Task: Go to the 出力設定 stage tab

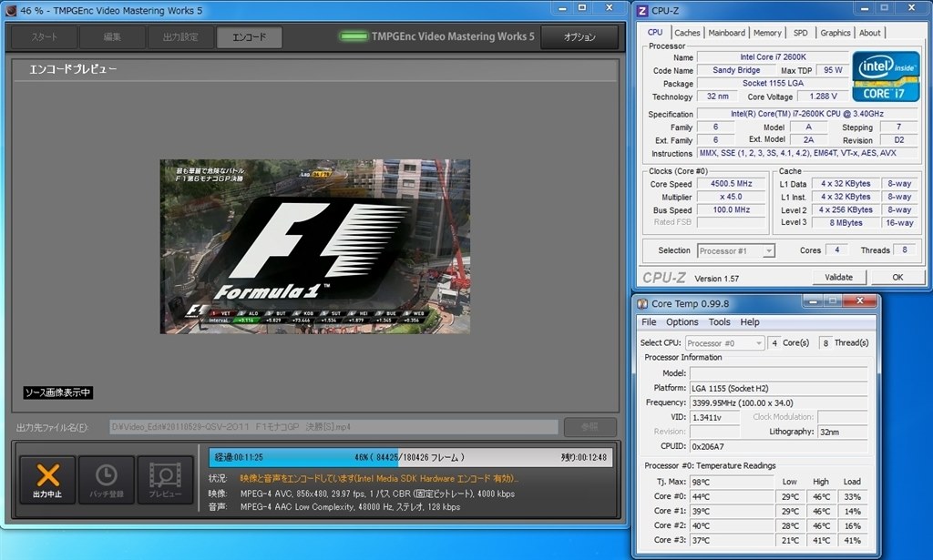Action: (x=180, y=37)
